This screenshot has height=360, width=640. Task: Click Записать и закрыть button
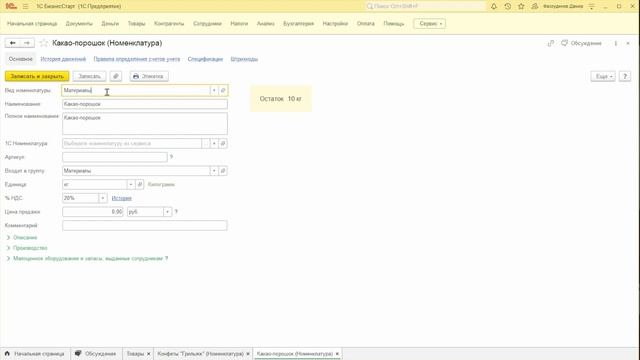37,76
